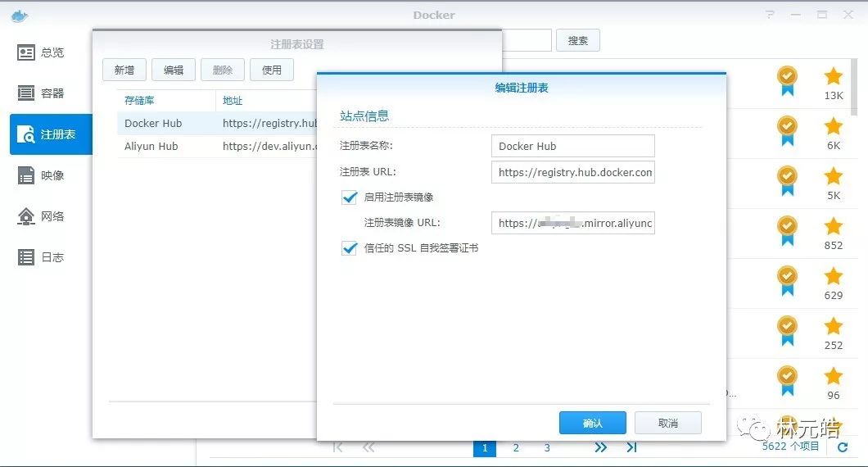Click the star icon above 96
Screen dimensions: 868x467
coord(833,376)
